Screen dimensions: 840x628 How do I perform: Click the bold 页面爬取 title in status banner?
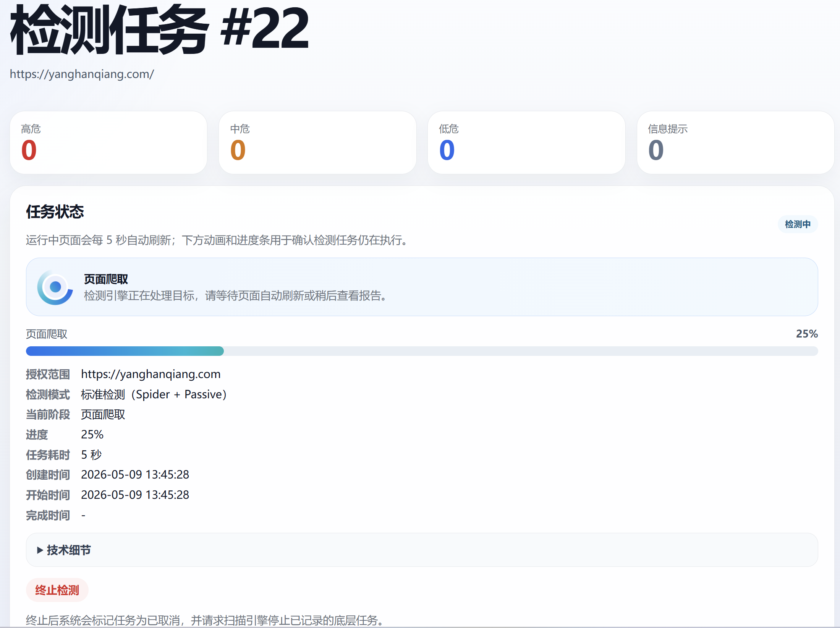(106, 279)
